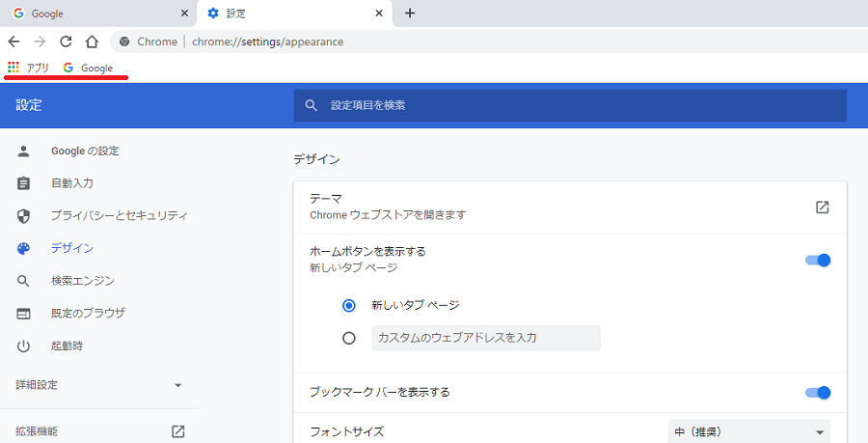Screen dimensions: 868x443
Task: Open the フォントサイズ dropdown
Action: click(x=749, y=432)
